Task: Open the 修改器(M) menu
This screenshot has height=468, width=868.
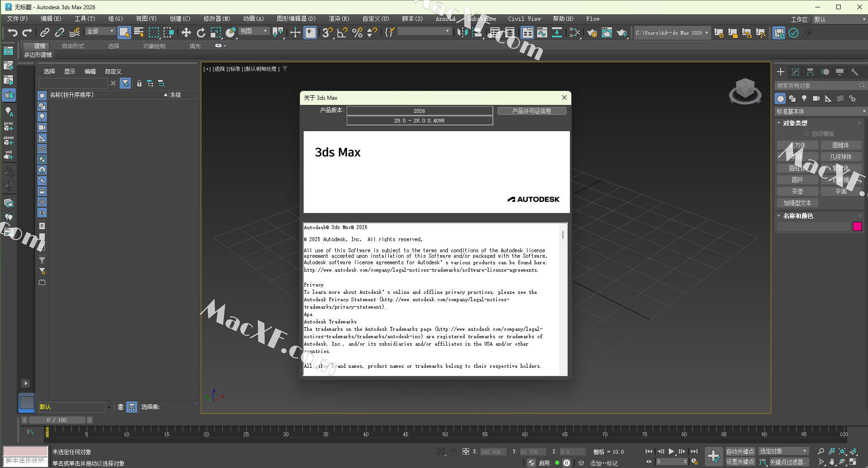Action: (217, 19)
